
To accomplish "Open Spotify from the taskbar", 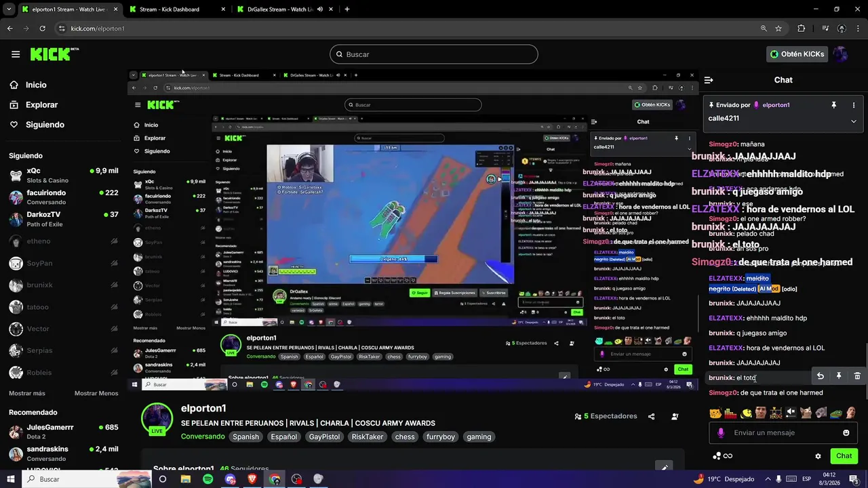I will point(208,479).
